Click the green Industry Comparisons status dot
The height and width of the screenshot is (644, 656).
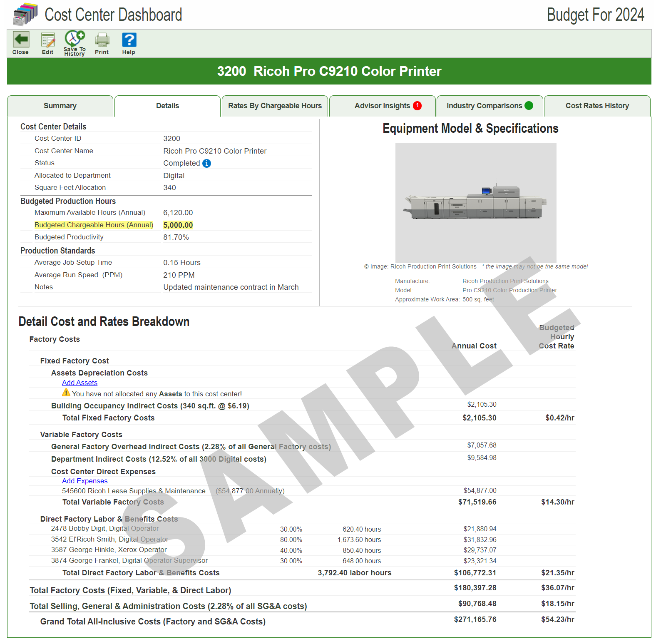(x=529, y=106)
